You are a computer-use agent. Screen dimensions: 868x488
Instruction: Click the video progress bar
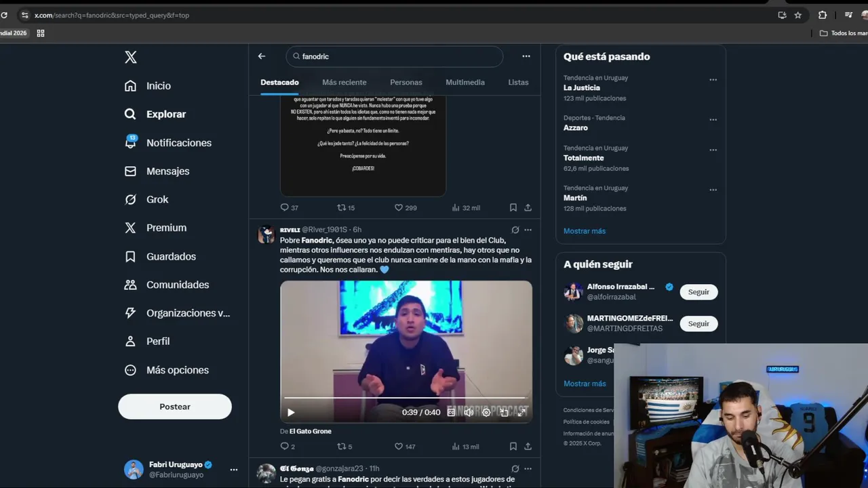pyautogui.click(x=406, y=399)
